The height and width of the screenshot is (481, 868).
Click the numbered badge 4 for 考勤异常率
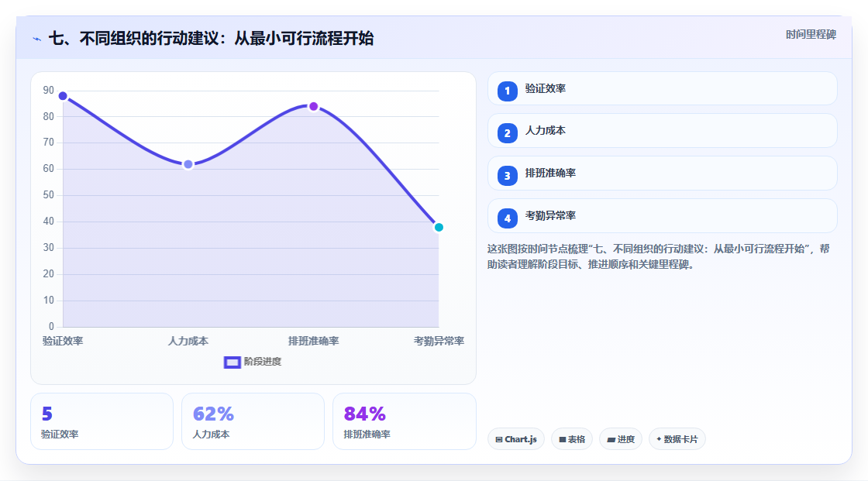(507, 218)
